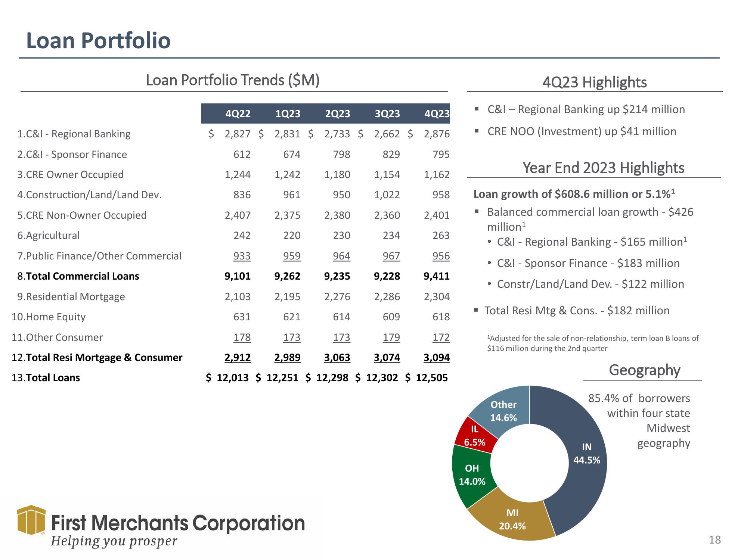Click the IL 6.5% donut segment
Screen dimensions: 747x560
click(475, 436)
